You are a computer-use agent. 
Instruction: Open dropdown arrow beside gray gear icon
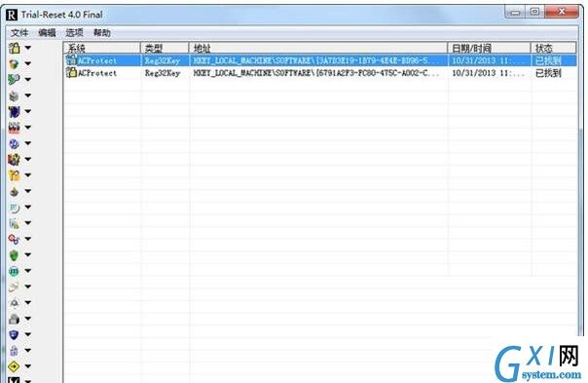[x=28, y=303]
